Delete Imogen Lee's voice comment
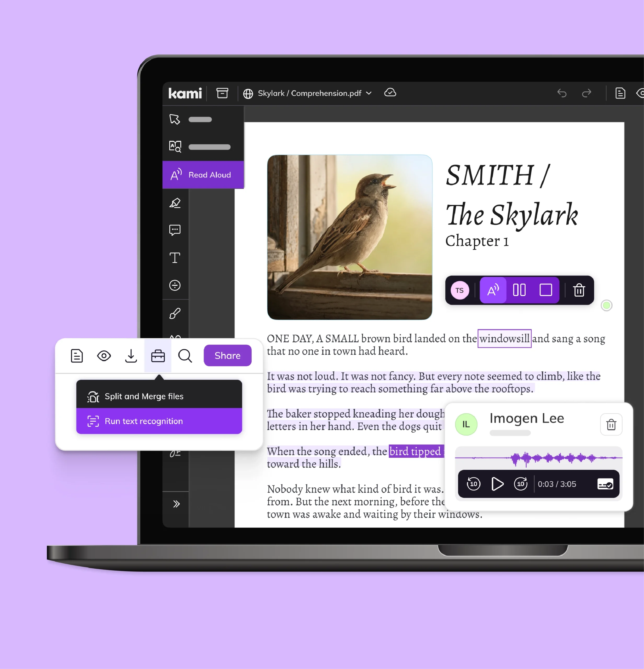Viewport: 644px width, 669px height. (611, 425)
